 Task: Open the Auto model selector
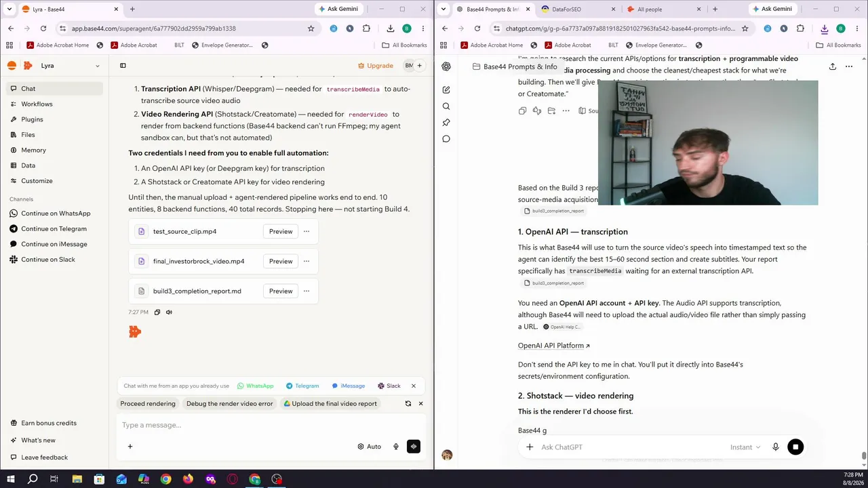370,447
